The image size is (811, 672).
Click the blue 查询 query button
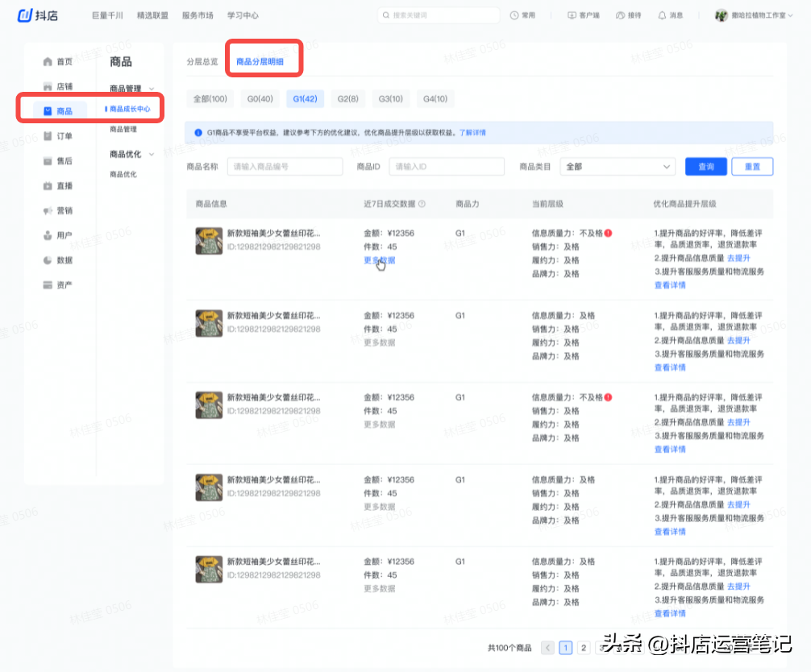point(706,167)
